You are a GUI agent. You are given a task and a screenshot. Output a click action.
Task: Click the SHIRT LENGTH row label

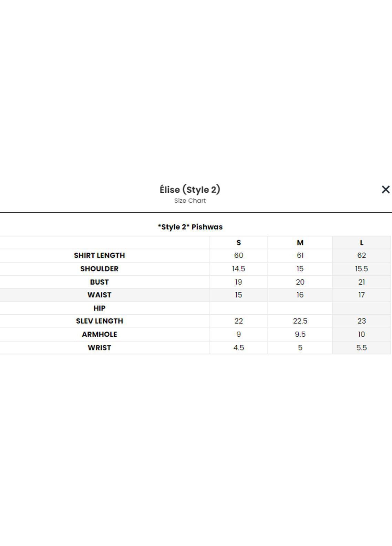tap(99, 255)
